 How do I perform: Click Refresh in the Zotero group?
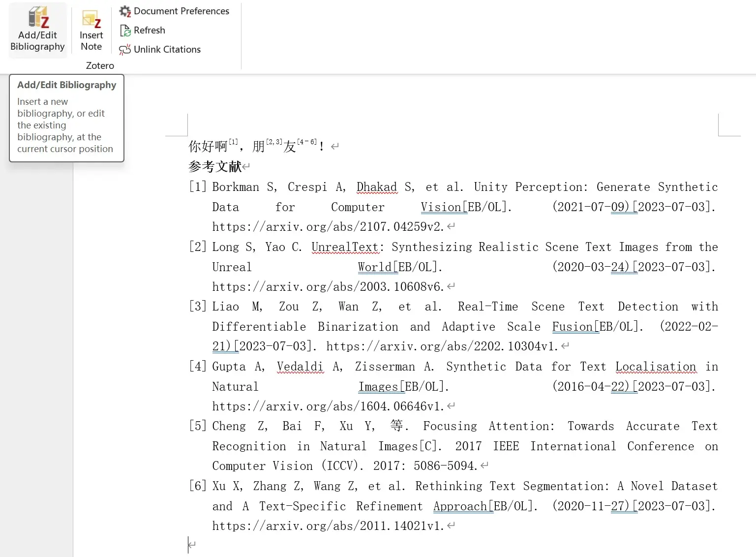click(x=143, y=30)
